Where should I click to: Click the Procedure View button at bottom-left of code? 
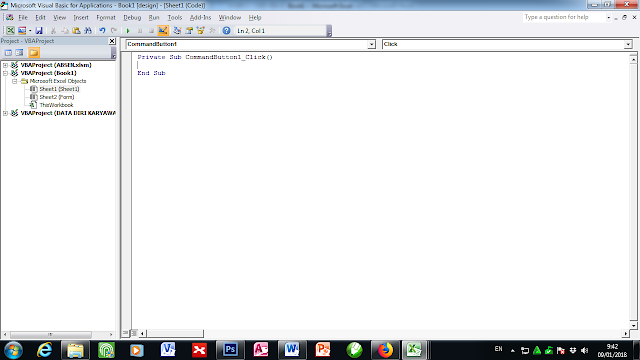(x=125, y=333)
